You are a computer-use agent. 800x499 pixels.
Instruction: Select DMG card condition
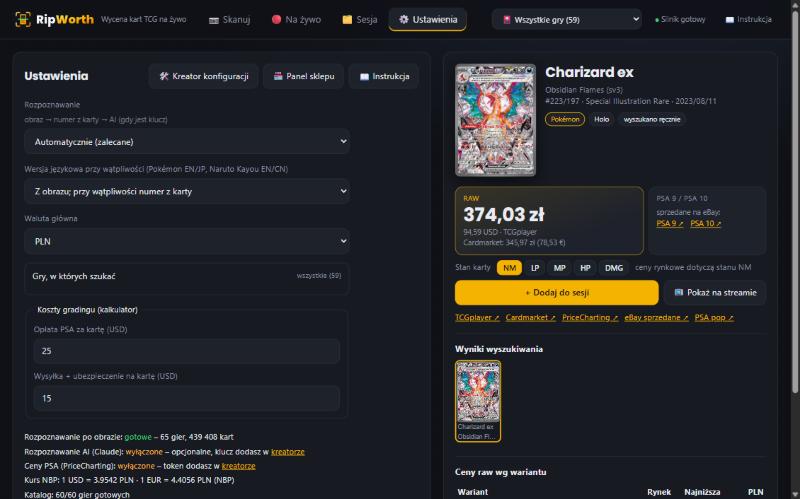click(614, 268)
